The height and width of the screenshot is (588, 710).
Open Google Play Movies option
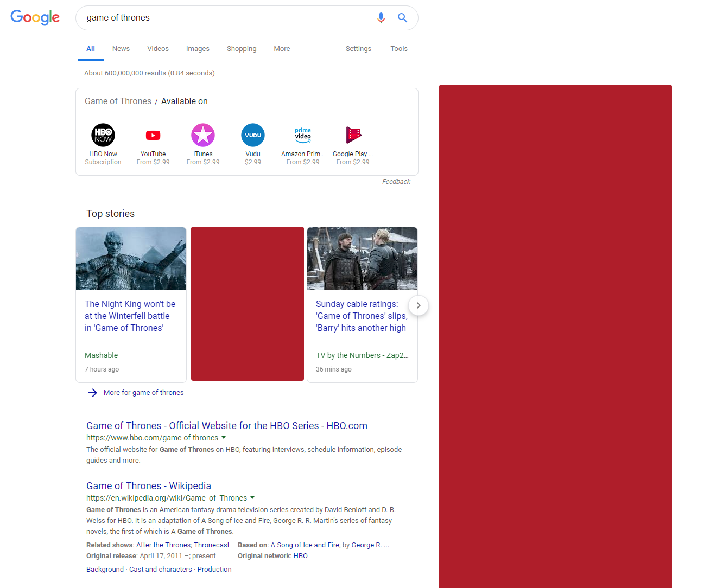[353, 135]
